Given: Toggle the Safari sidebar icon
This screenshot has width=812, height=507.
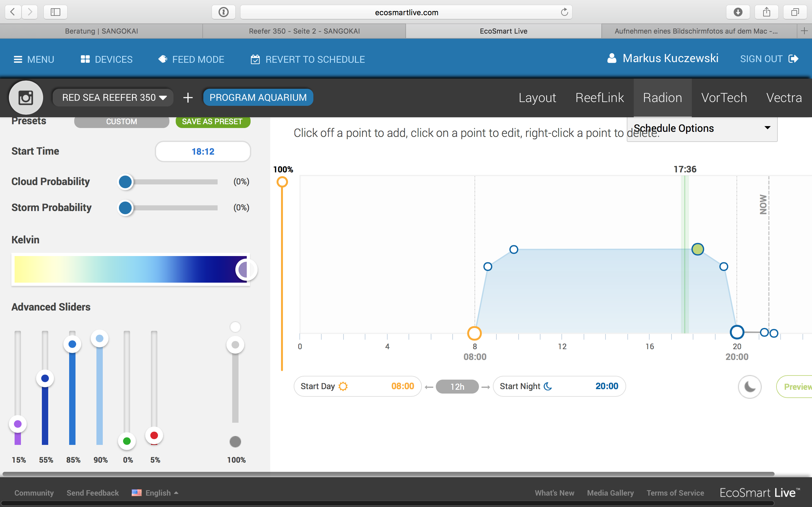Looking at the screenshot, I should point(56,12).
